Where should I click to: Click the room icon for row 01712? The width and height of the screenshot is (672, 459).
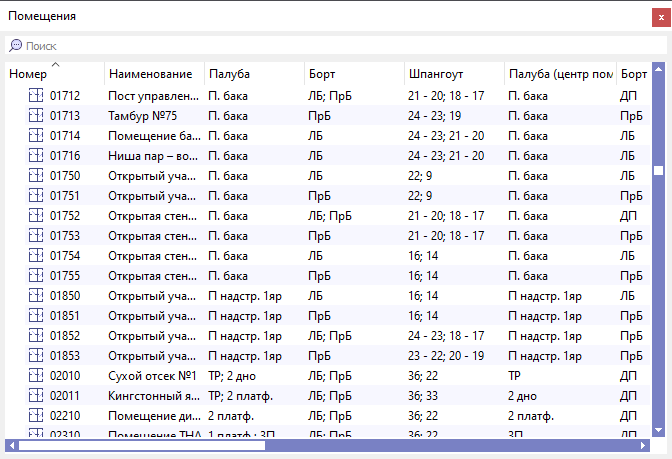36,96
